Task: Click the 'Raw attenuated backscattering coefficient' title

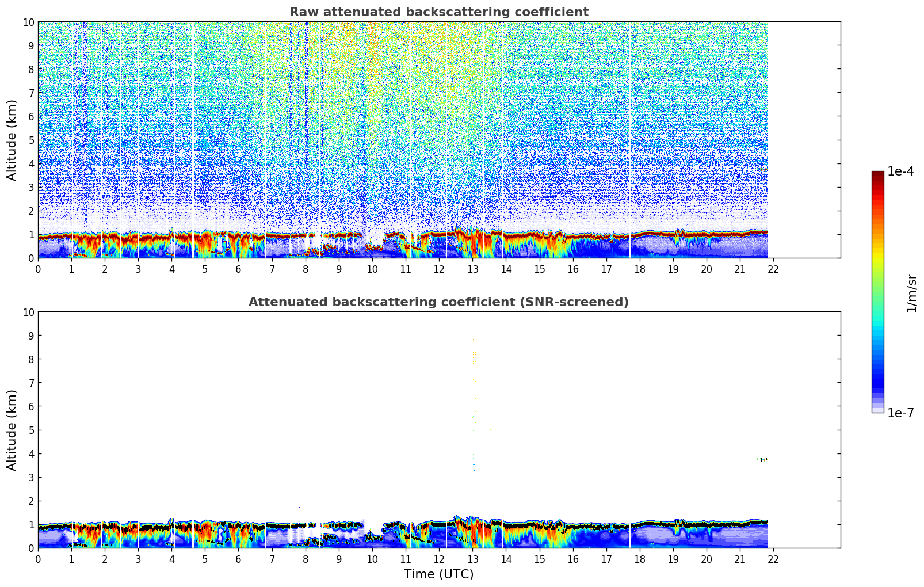Action: coord(438,12)
